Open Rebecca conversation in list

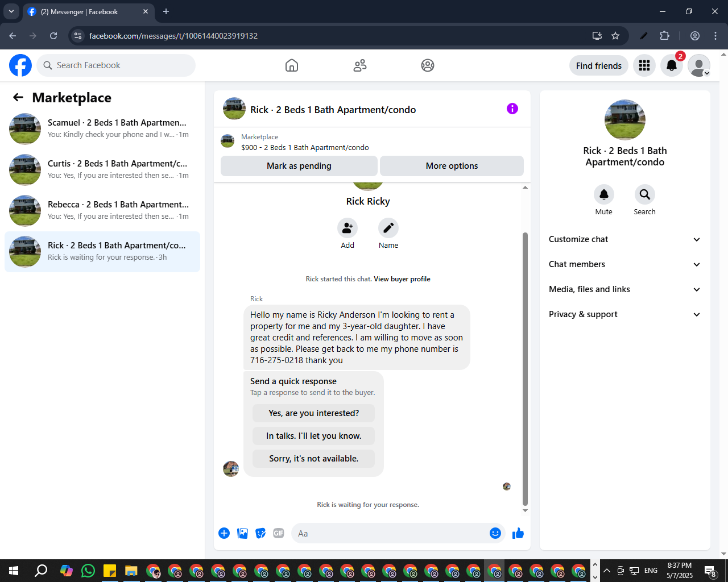pos(102,211)
